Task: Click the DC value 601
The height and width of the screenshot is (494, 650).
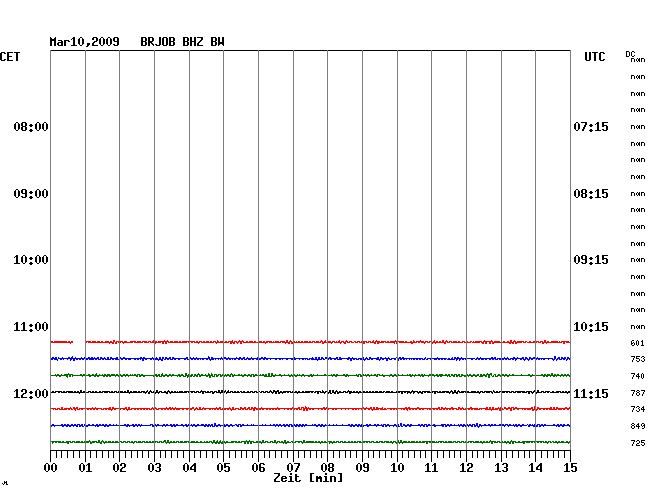Action: [x=638, y=343]
